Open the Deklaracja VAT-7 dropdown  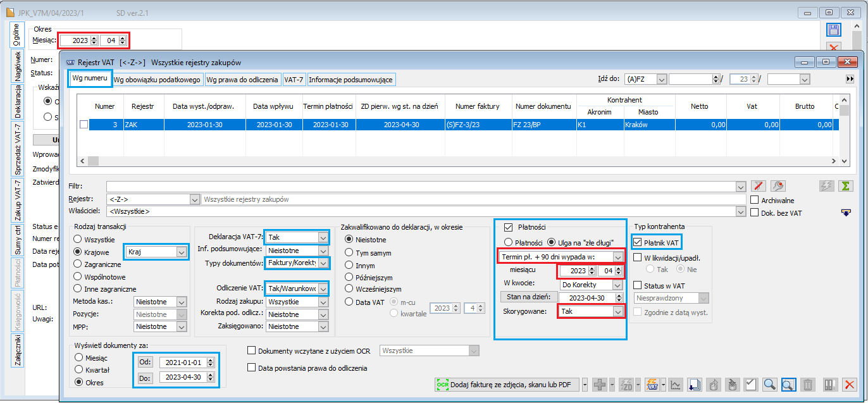click(x=323, y=237)
